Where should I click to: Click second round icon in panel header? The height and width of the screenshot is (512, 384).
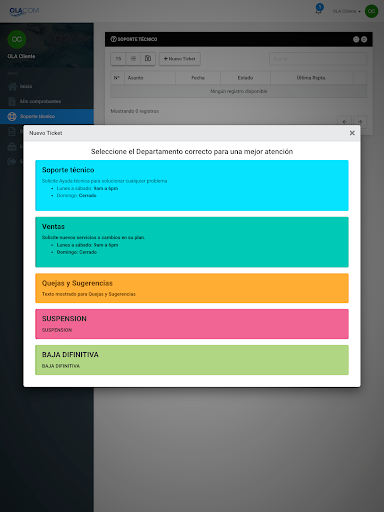pyautogui.click(x=364, y=39)
